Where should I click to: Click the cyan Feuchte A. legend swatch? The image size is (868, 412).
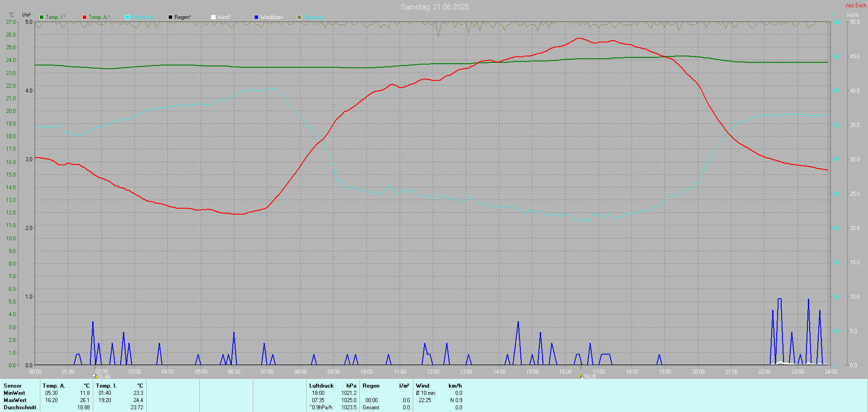[x=127, y=17]
